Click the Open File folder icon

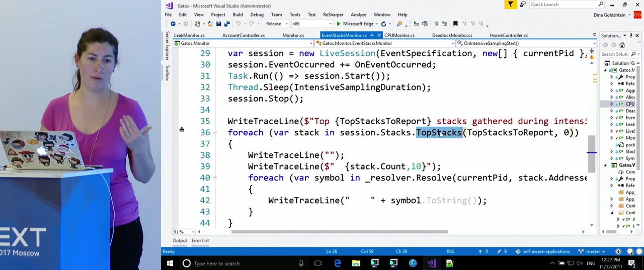coord(211,24)
